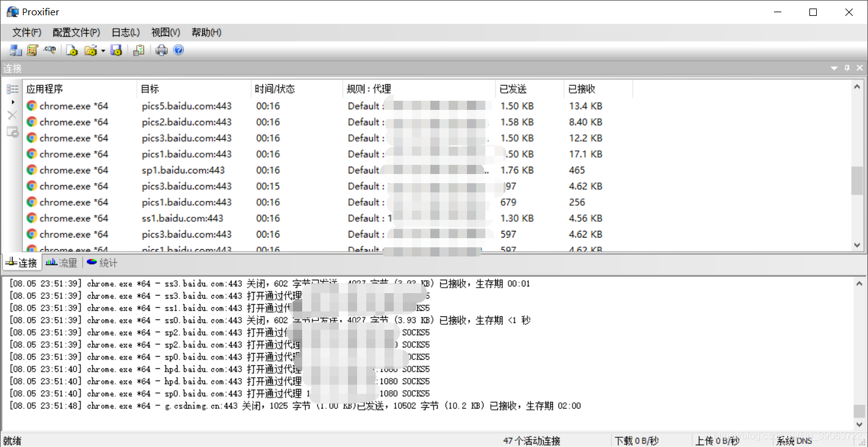
Task: Click the connection list scrollbar down arrow
Action: click(x=857, y=245)
